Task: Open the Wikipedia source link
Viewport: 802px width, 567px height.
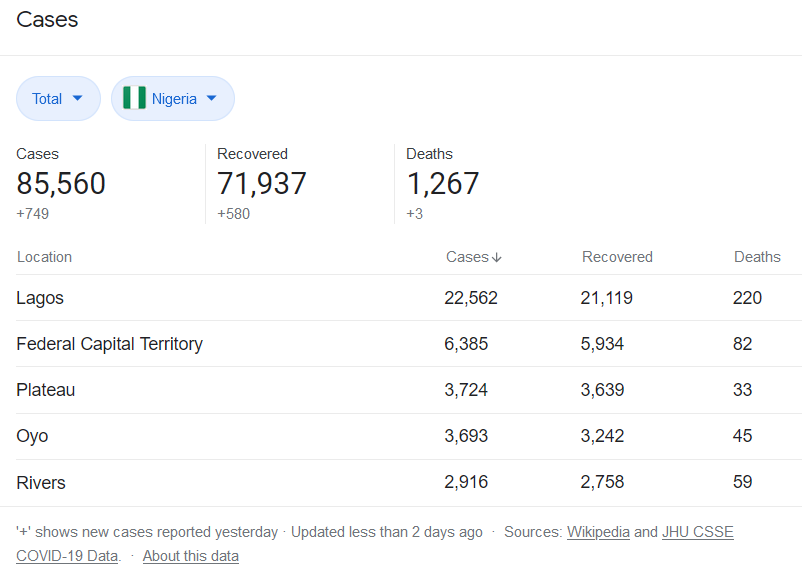Action: pos(598,532)
